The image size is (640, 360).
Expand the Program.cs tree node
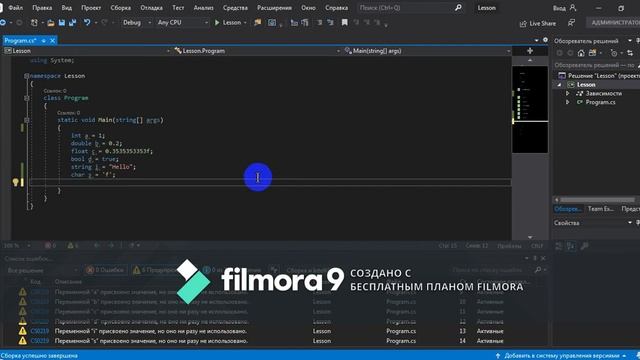click(x=567, y=102)
